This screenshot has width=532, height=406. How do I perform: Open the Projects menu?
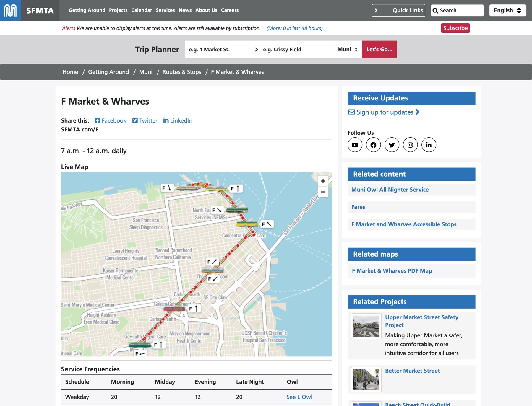tap(118, 10)
